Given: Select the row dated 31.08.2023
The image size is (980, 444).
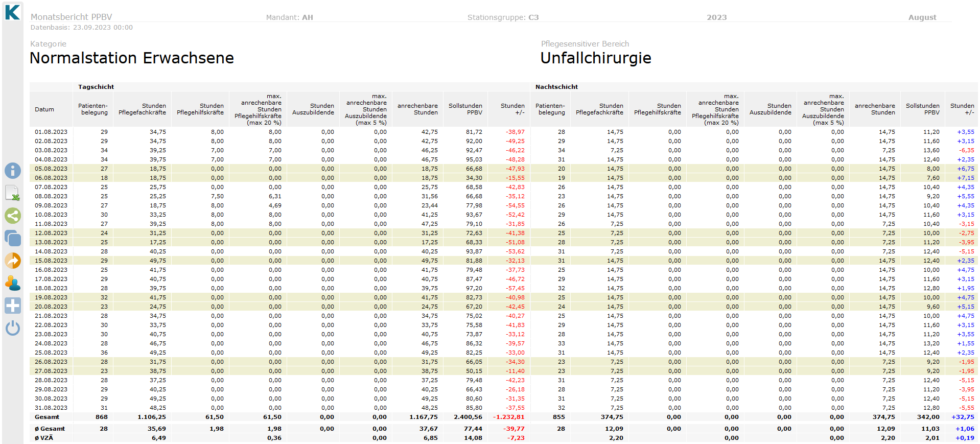Looking at the screenshot, I should coord(503,408).
